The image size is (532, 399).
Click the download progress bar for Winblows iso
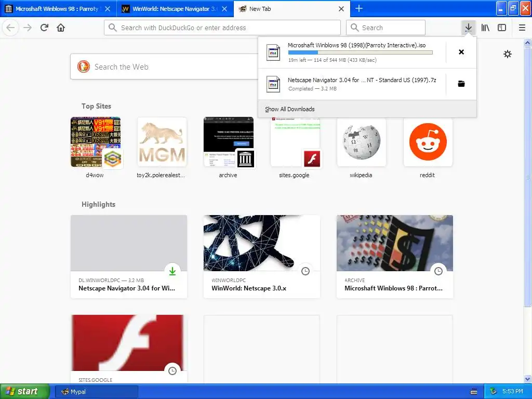361,52
